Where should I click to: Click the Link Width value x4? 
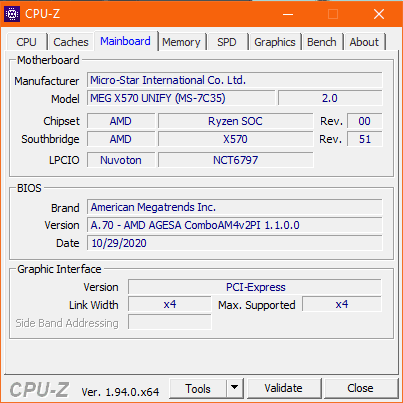point(170,305)
